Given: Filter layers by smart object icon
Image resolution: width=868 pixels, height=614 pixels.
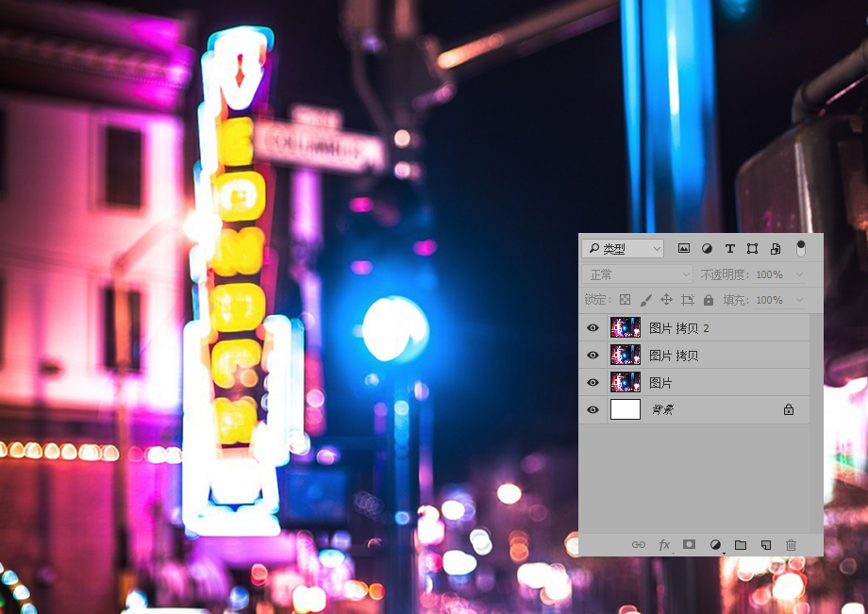Looking at the screenshot, I should [x=776, y=249].
